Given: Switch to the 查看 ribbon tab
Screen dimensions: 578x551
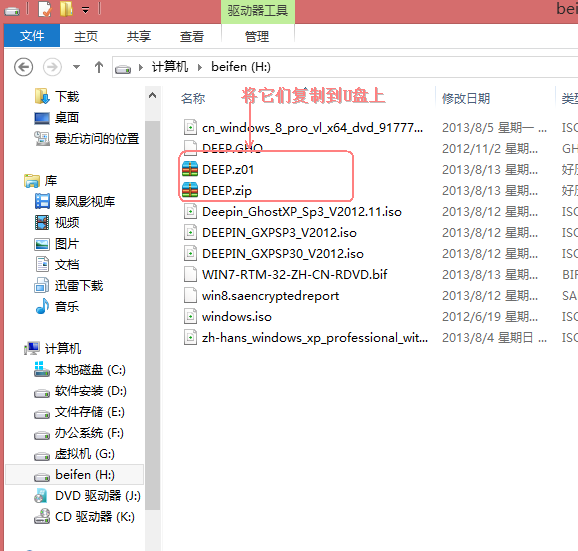Looking at the screenshot, I should (x=191, y=36).
